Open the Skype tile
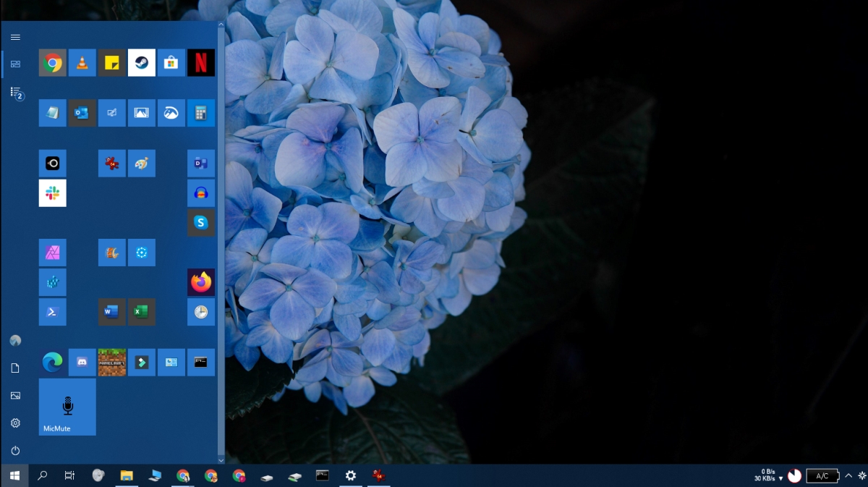868x487 pixels. point(201,222)
